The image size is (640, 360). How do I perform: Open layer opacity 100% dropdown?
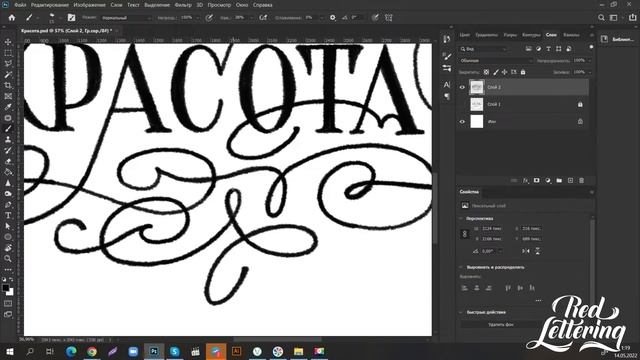coord(589,60)
